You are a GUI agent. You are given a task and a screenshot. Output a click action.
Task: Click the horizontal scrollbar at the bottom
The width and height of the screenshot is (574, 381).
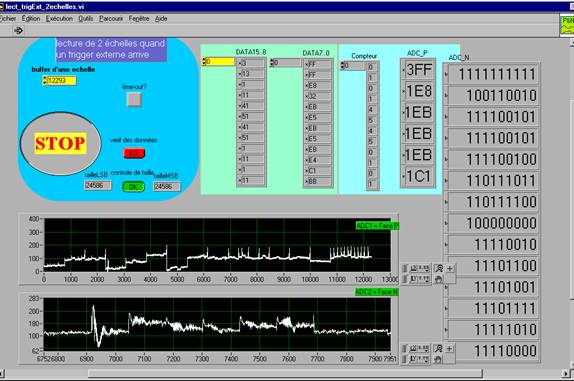pyautogui.click(x=285, y=374)
